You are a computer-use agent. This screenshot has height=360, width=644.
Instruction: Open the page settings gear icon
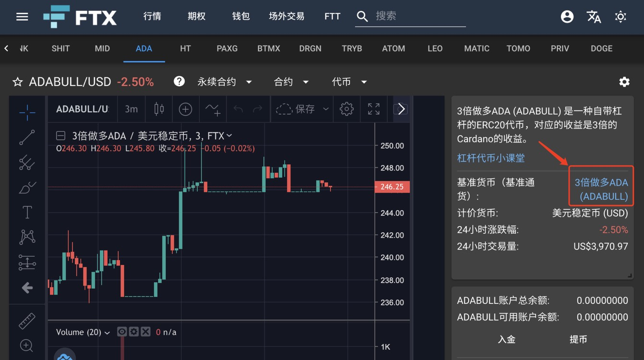pos(624,82)
